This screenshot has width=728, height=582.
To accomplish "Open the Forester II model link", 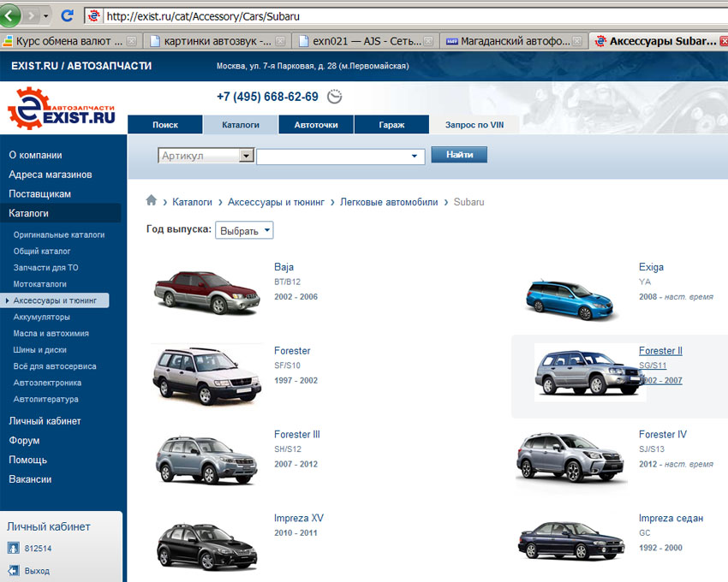I will click(660, 351).
